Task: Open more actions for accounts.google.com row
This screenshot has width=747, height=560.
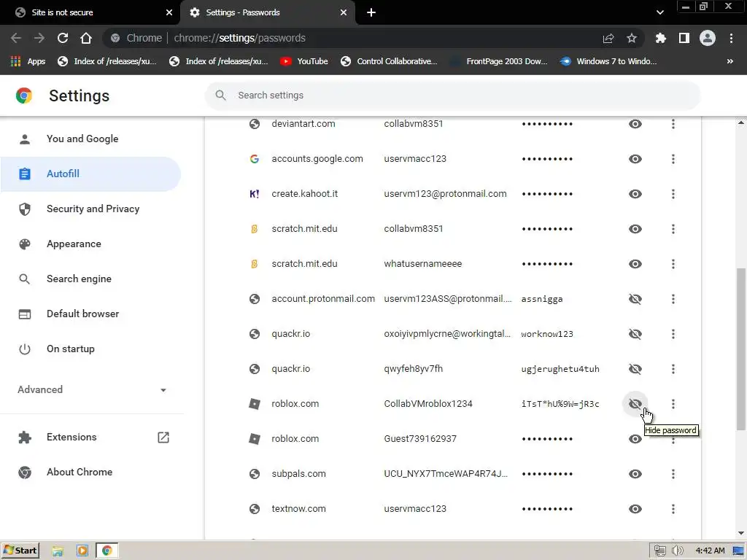Action: tap(673, 159)
